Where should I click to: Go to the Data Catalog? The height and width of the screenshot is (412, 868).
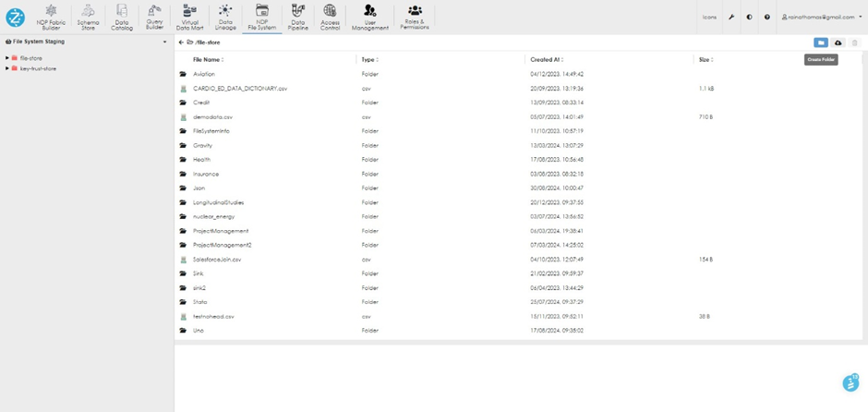pos(122,17)
